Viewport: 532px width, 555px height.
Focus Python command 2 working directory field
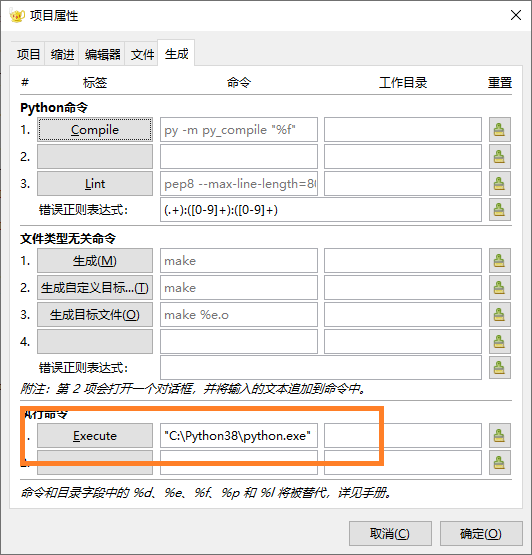[x=403, y=156]
